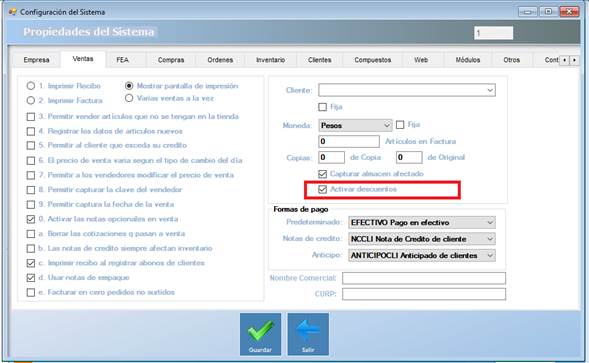Switch to the Clientes tab

[x=320, y=60]
